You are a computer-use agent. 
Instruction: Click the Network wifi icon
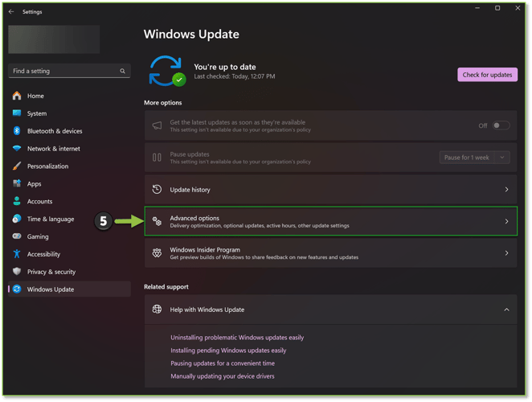(17, 149)
